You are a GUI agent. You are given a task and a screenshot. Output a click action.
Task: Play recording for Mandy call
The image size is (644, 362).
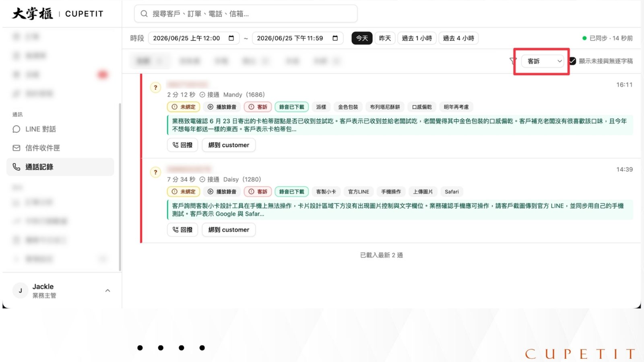(x=222, y=107)
